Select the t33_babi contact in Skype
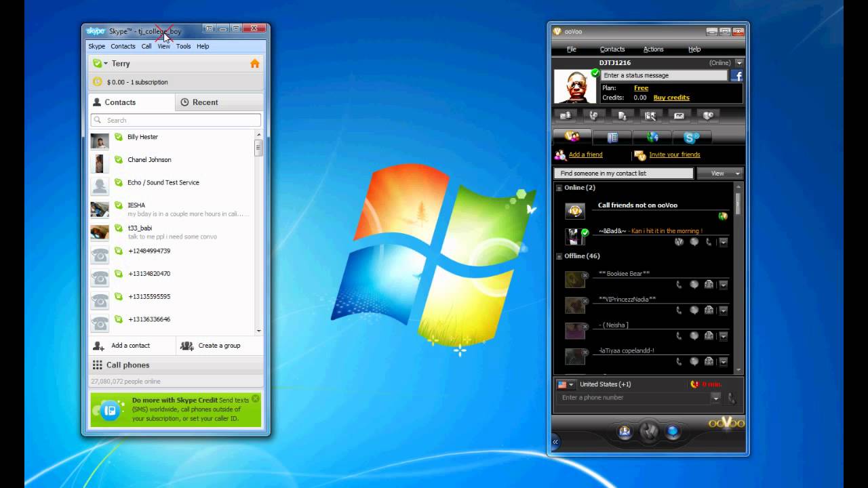868x488 pixels. click(x=172, y=232)
